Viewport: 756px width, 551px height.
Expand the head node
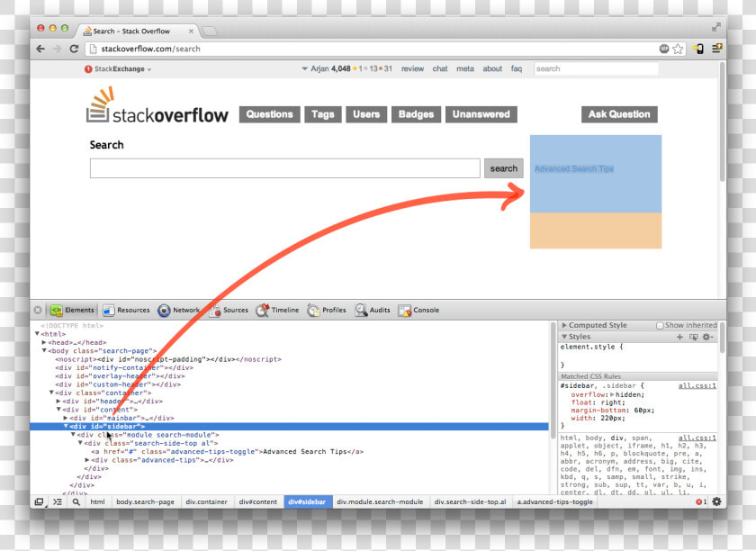[x=44, y=342]
